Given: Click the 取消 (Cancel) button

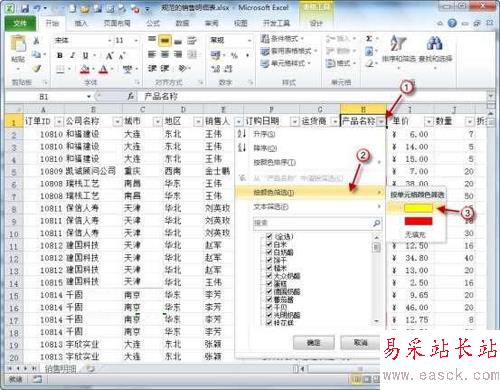Looking at the screenshot, I should [x=360, y=343].
